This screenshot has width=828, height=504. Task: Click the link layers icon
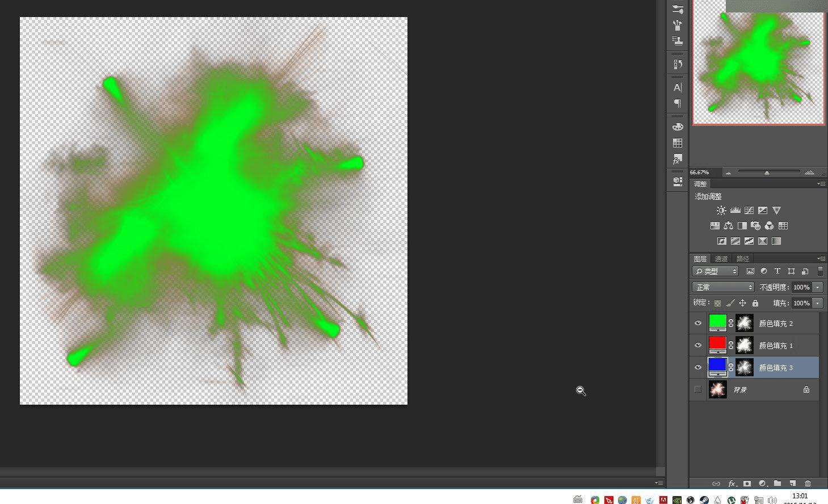pyautogui.click(x=716, y=484)
